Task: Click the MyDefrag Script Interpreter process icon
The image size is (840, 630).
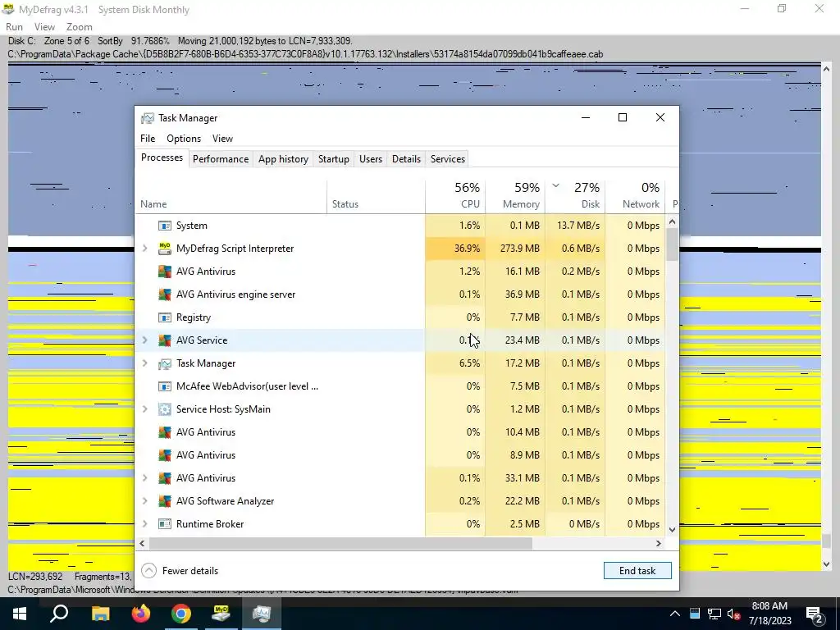Action: point(164,249)
